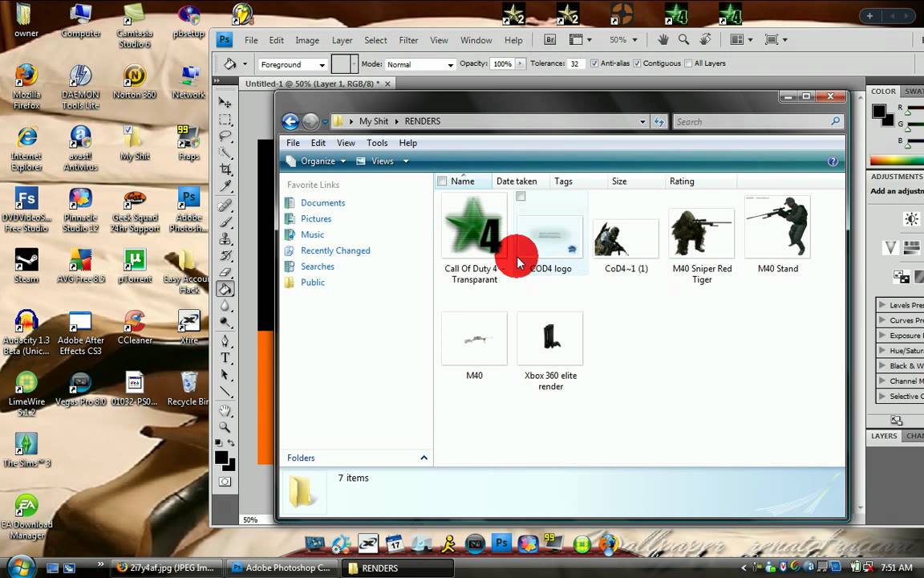Select the Horizontal Type tool
The width and height of the screenshot is (924, 578).
[225, 357]
